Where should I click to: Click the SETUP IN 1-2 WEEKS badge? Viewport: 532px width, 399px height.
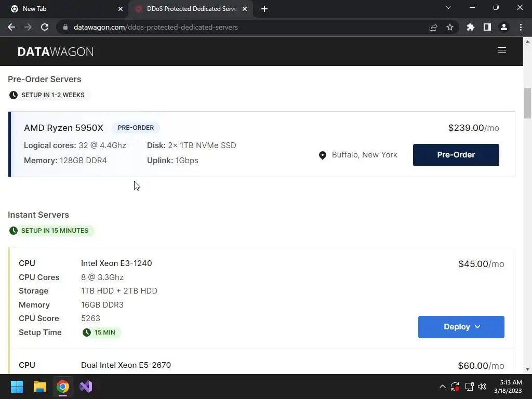coord(49,95)
